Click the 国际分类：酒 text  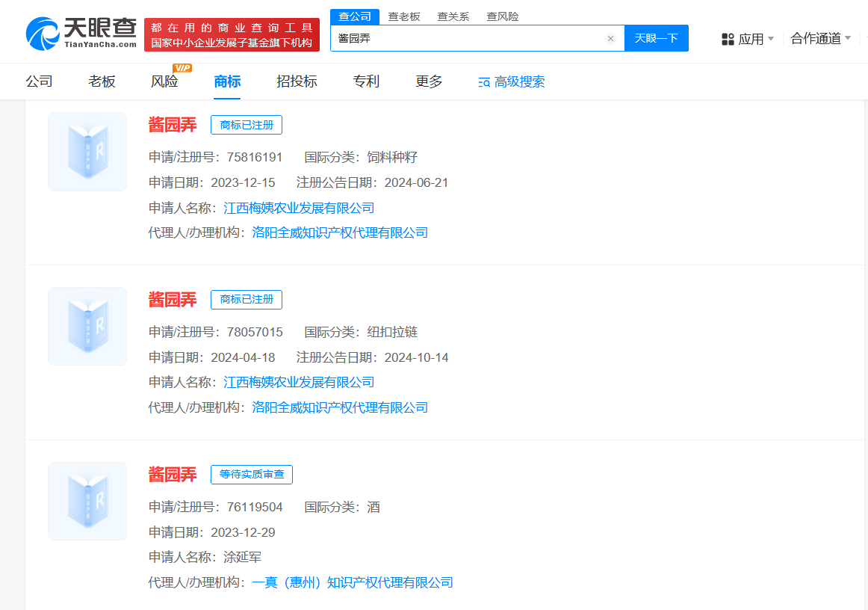pos(342,507)
